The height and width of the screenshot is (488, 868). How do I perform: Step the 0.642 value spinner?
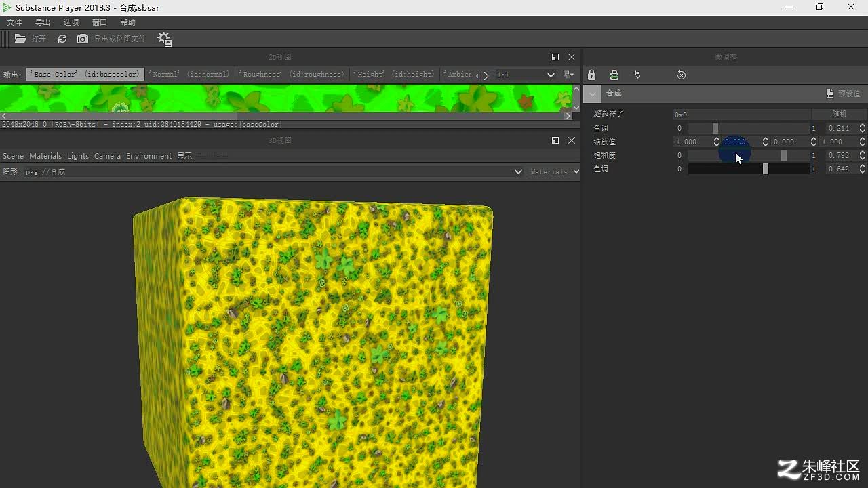click(x=863, y=169)
